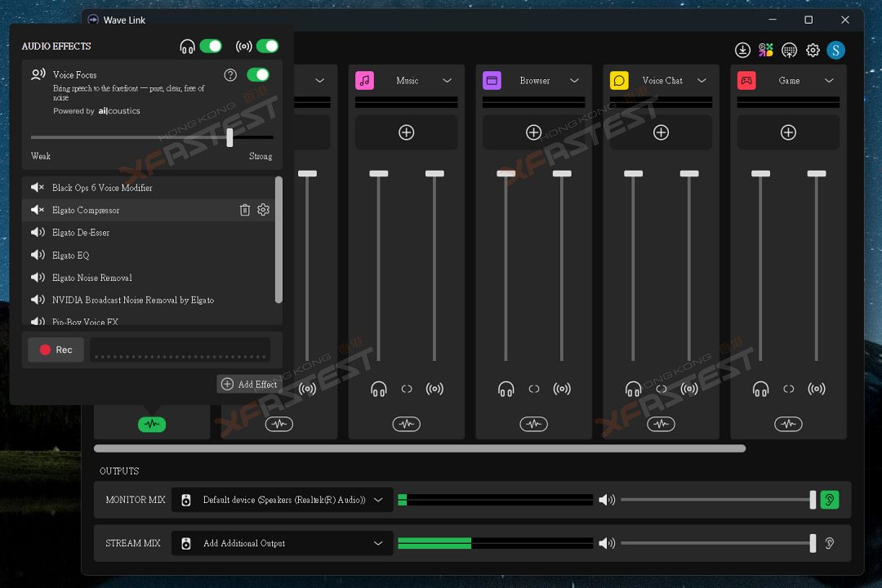Open the Monitor Mix output device dropdown
The width and height of the screenshot is (882, 588).
point(282,500)
